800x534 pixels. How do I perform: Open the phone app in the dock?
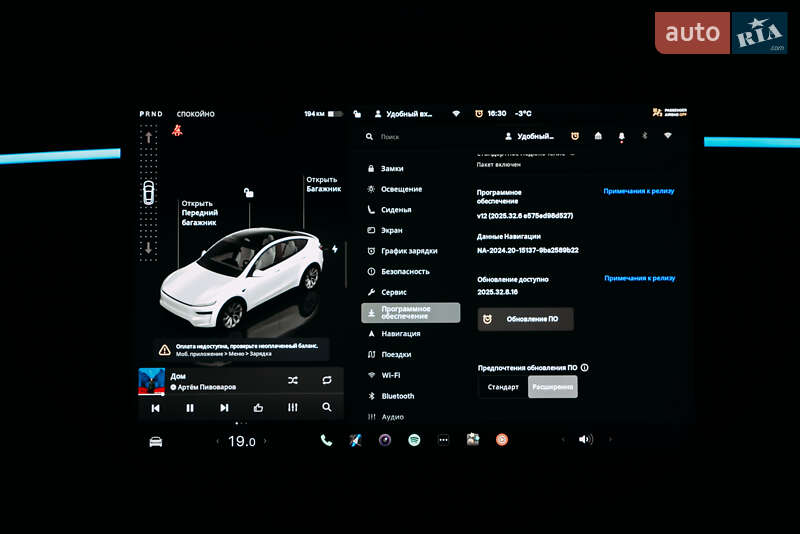coord(326,440)
